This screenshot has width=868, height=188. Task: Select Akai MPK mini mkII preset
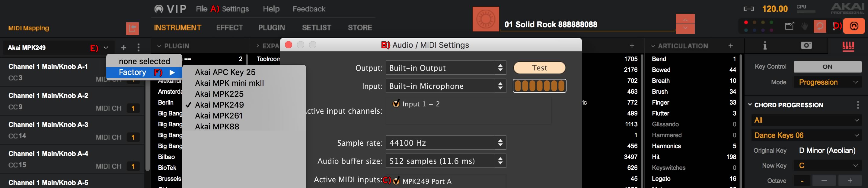(x=244, y=83)
